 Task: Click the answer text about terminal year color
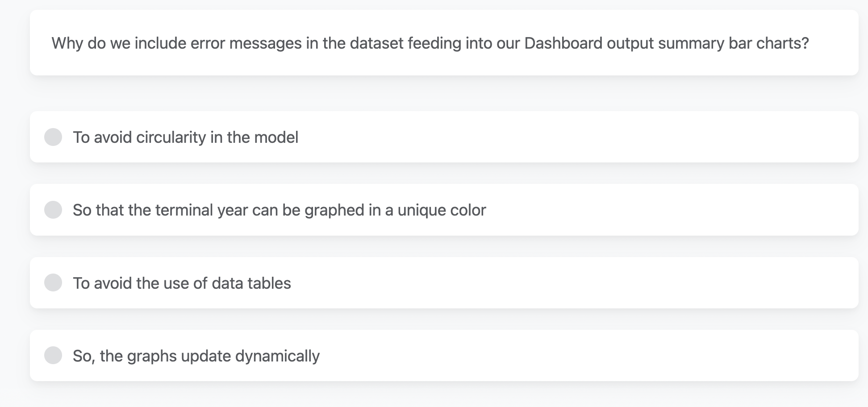point(280,210)
